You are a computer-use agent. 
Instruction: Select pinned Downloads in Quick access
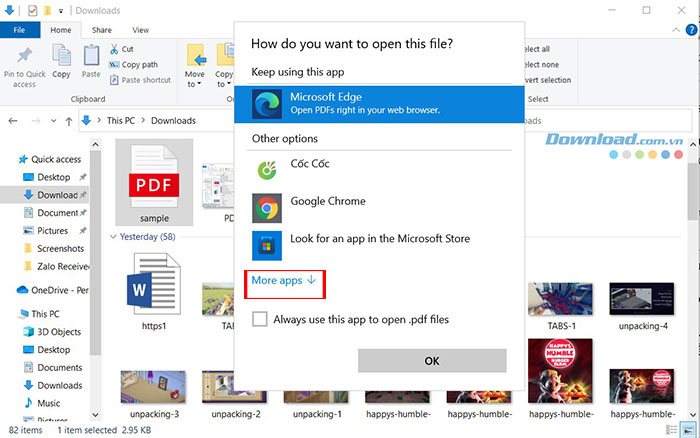pyautogui.click(x=57, y=195)
